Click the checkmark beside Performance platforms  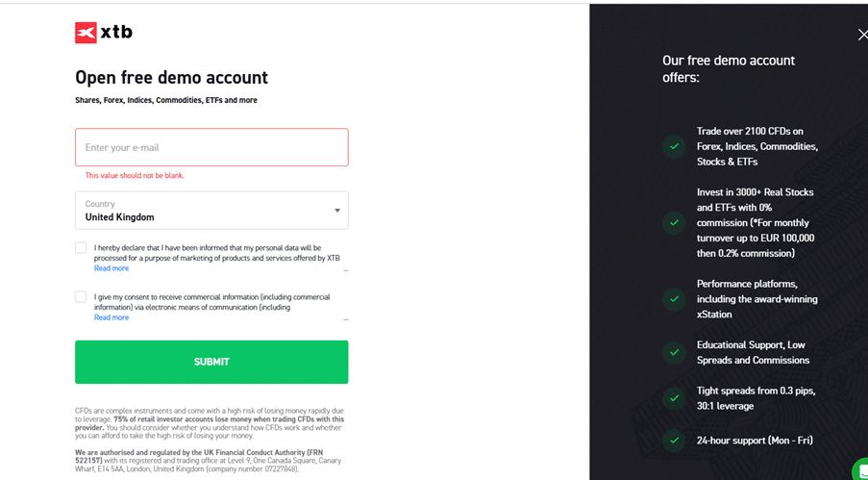click(674, 299)
